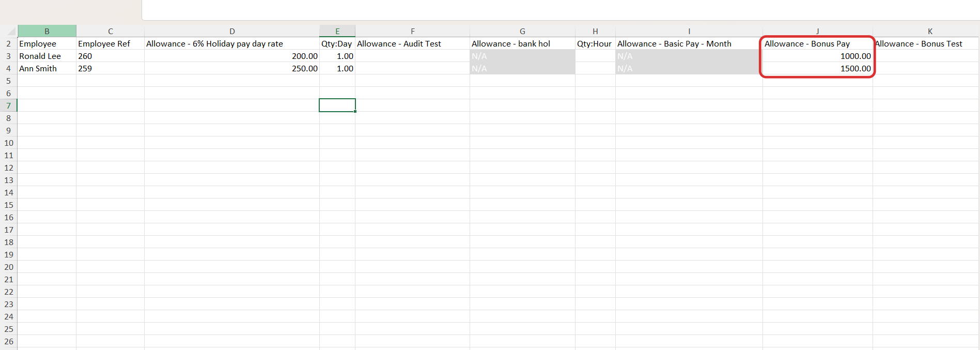Click the 'Qty:Day' header cell
Image resolution: width=980 pixels, height=350 pixels.
pyautogui.click(x=337, y=43)
